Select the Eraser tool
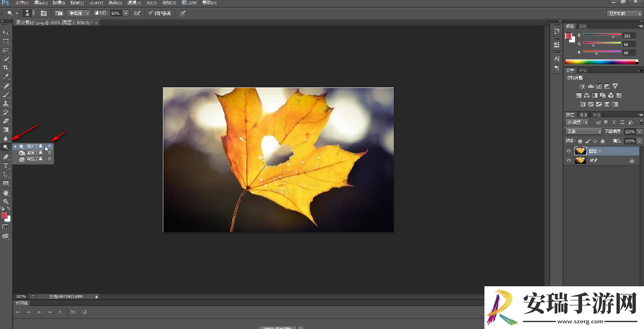Image resolution: width=644 pixels, height=329 pixels. click(x=6, y=121)
